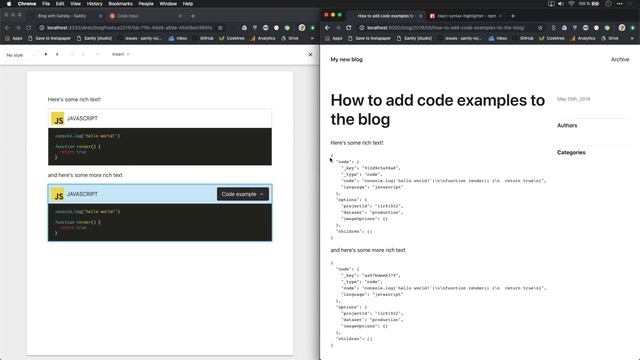Click the Wi-Fi status icon

coord(571,4)
